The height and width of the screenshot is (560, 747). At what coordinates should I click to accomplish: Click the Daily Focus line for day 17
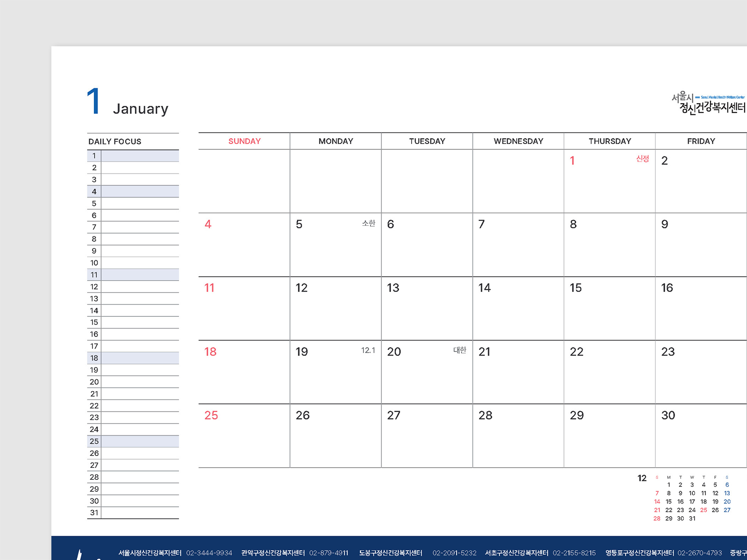(133, 346)
